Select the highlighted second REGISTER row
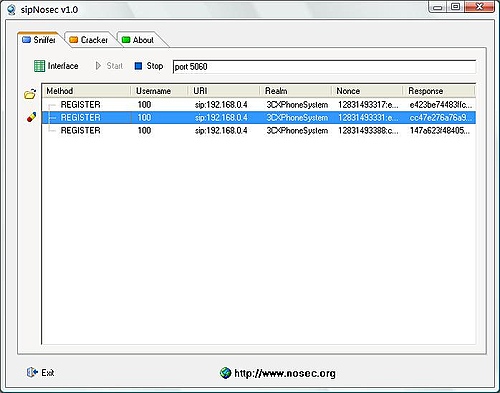The height and width of the screenshot is (393, 500). click(259, 118)
